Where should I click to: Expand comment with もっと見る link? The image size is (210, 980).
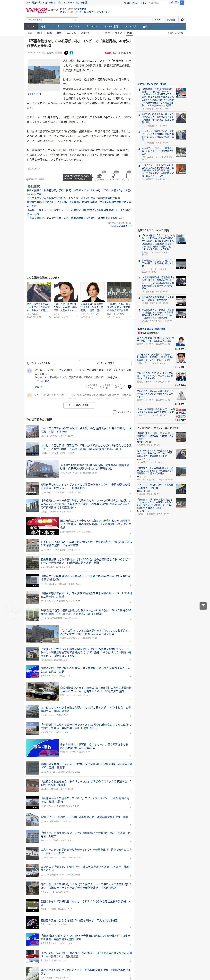click(x=42, y=381)
